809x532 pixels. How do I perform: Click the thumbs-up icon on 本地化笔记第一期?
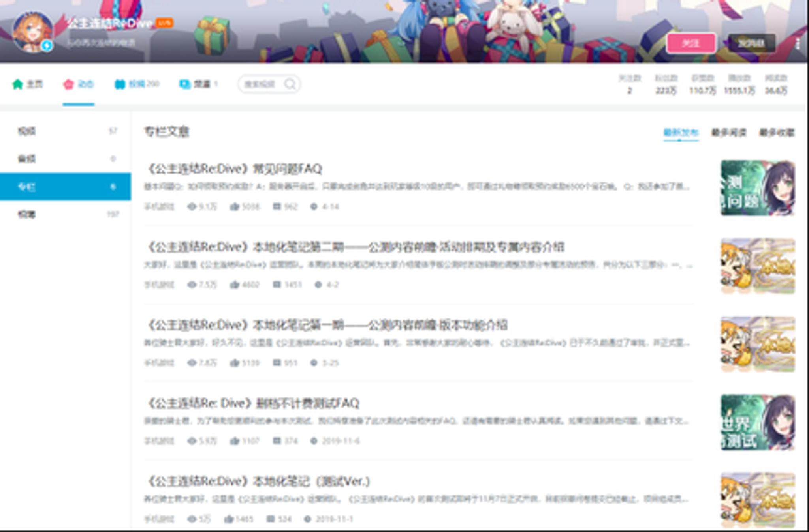(235, 363)
